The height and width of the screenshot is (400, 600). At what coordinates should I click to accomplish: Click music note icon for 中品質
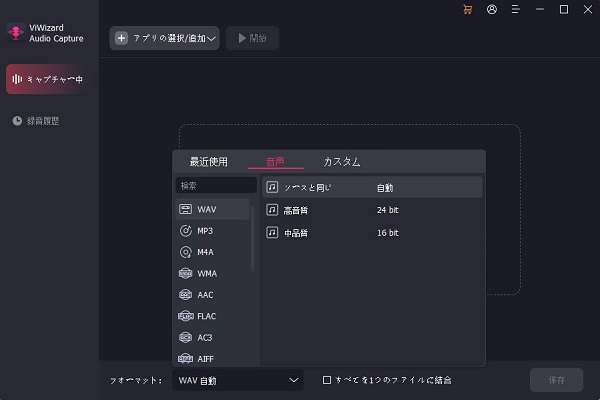tap(272, 232)
